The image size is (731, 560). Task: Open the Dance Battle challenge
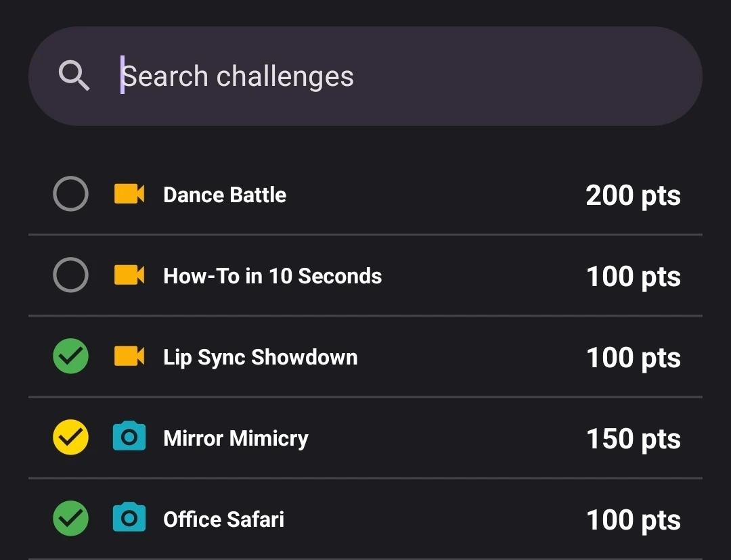point(225,195)
